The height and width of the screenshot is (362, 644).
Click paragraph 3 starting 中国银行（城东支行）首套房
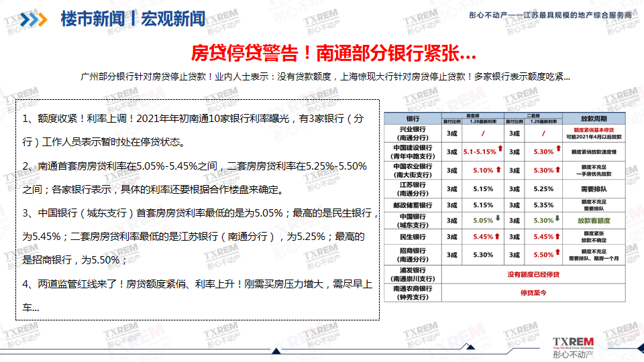coord(201,237)
